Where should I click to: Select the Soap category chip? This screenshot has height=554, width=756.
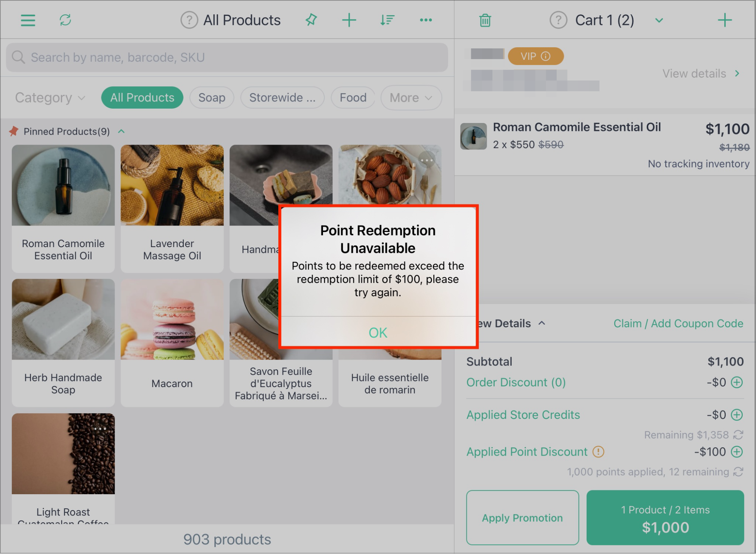(212, 98)
